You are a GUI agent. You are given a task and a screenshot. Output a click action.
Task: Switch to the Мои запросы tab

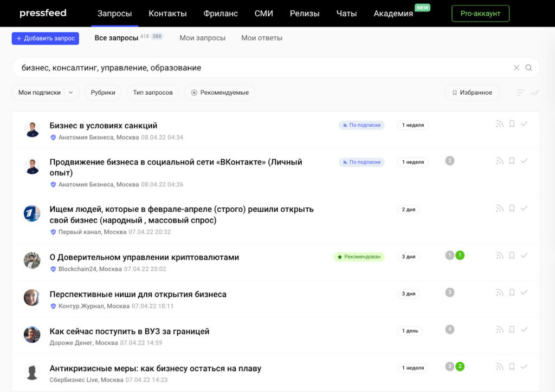click(202, 38)
